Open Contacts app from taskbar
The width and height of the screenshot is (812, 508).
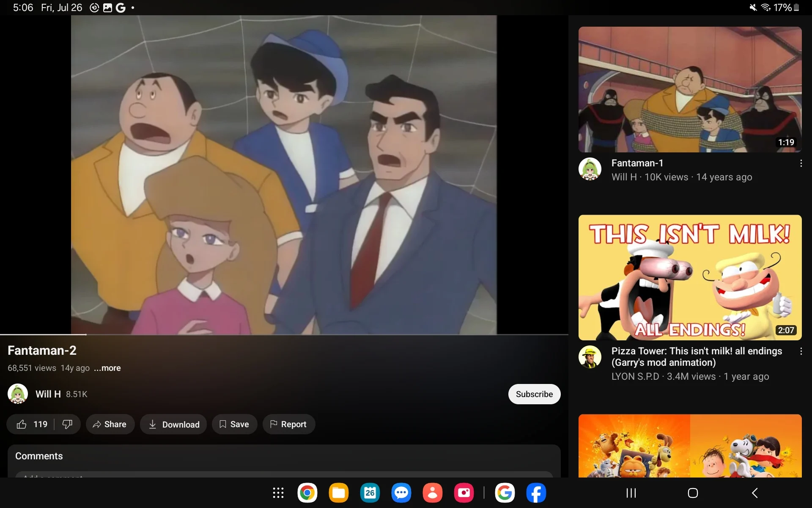point(433,493)
